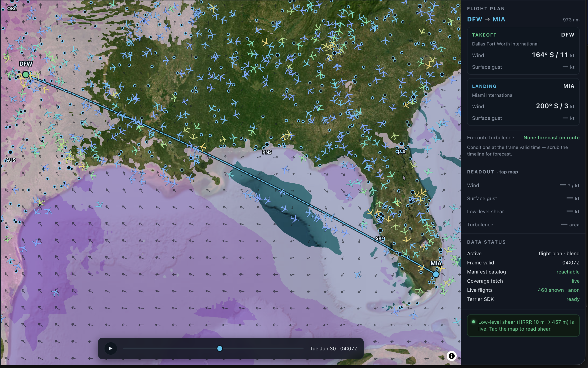This screenshot has width=588, height=368.
Task: Click the timeline slider handle
Action: click(220, 348)
